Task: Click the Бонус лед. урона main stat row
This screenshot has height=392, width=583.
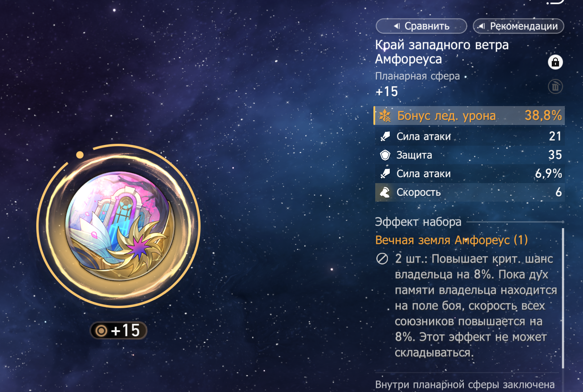Action: point(469,116)
